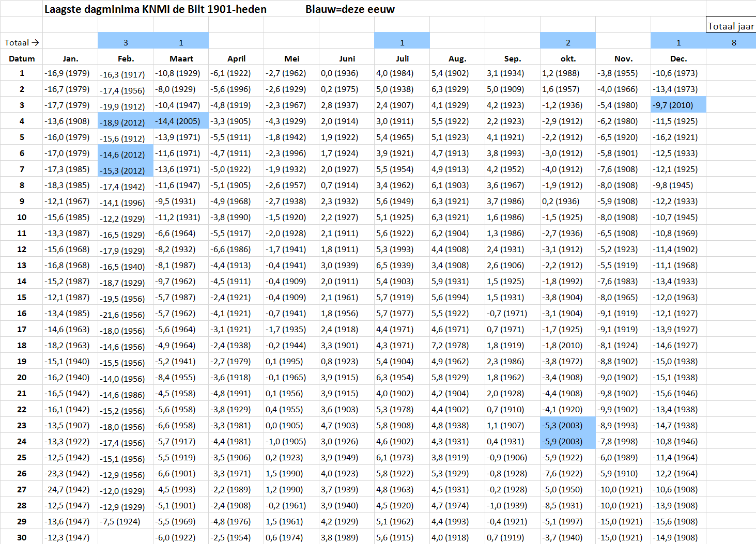This screenshot has height=544, width=756.
Task: Select the 'Sep.' month header
Action: tap(513, 58)
